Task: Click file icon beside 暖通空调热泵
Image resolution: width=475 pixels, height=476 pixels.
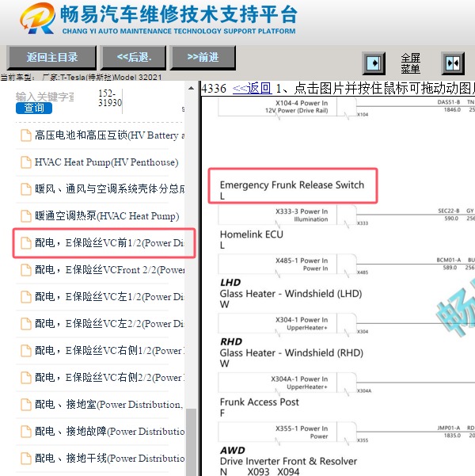Action: [x=26, y=216]
